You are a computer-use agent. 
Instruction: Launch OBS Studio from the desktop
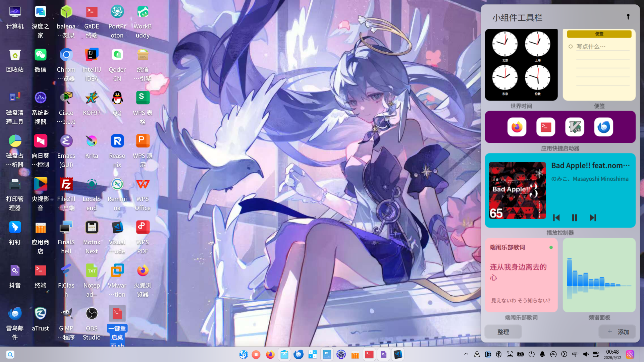tap(92, 314)
